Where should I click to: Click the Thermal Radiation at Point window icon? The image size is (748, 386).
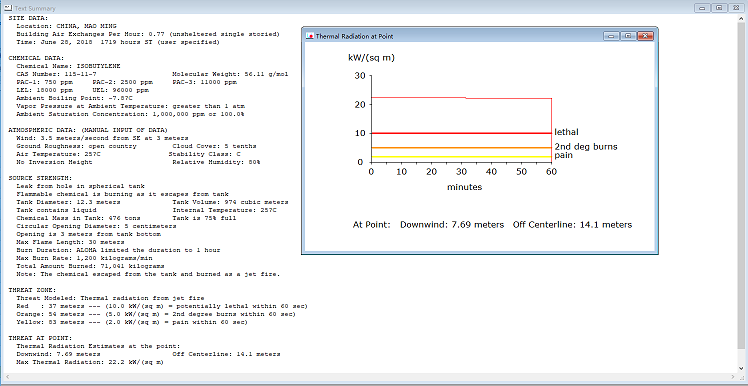coord(311,36)
